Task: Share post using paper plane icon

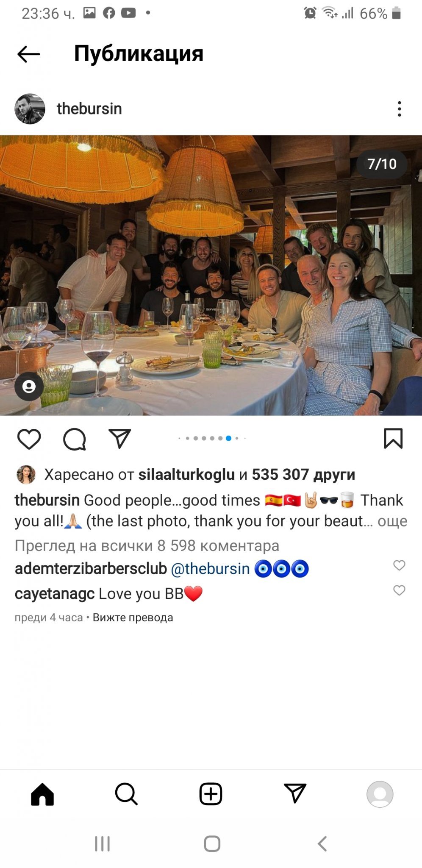Action: pos(120,438)
